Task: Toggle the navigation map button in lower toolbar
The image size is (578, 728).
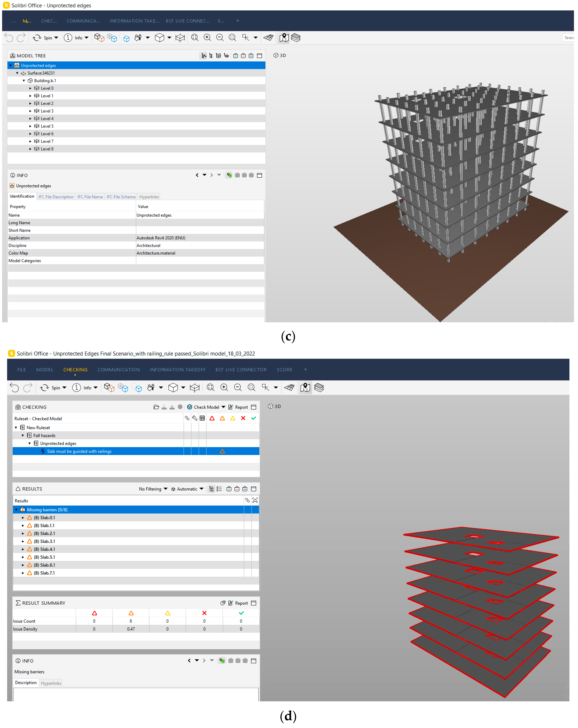Action: 305,388
